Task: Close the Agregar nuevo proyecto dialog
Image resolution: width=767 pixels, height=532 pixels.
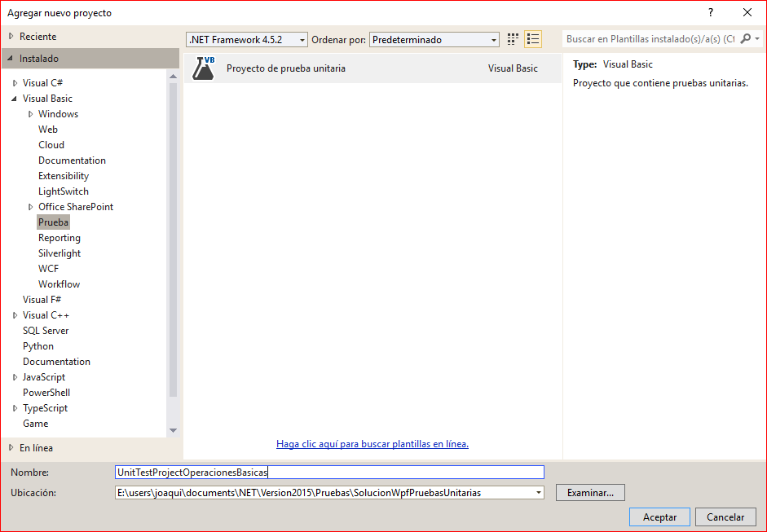Action: pos(747,13)
